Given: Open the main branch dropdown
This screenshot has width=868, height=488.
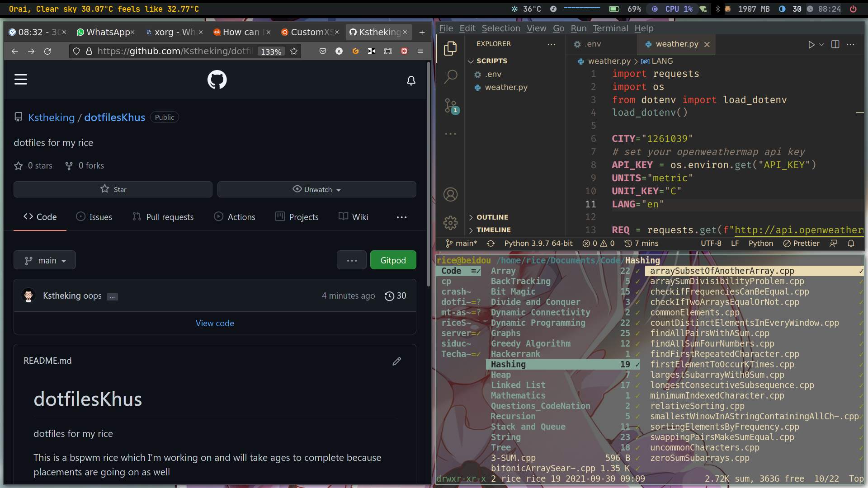Looking at the screenshot, I should (44, 260).
